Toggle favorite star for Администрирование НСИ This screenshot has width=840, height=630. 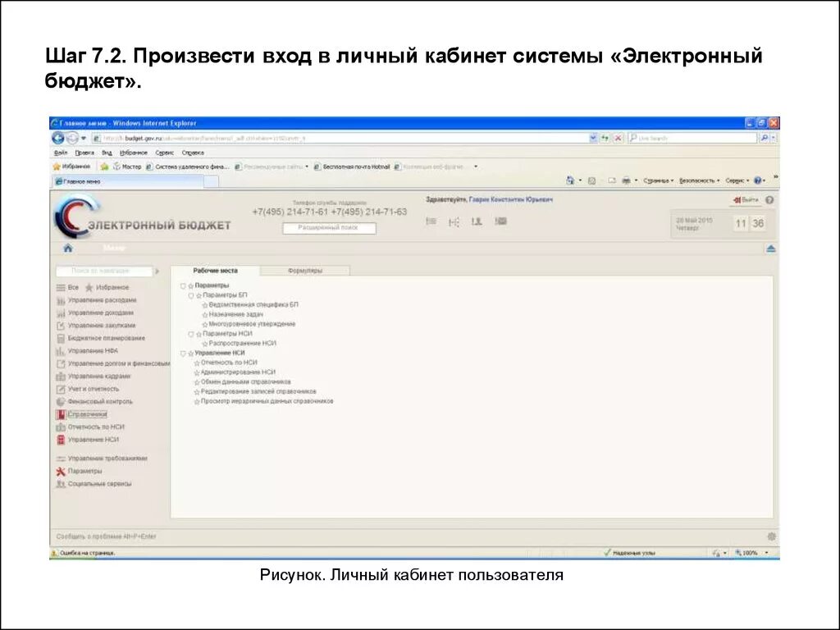[197, 373]
